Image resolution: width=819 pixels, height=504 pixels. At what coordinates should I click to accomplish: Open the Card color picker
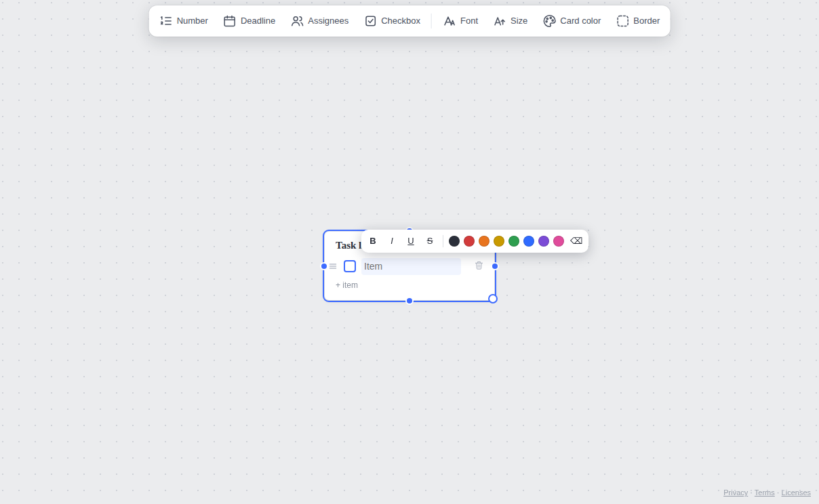[x=572, y=21]
